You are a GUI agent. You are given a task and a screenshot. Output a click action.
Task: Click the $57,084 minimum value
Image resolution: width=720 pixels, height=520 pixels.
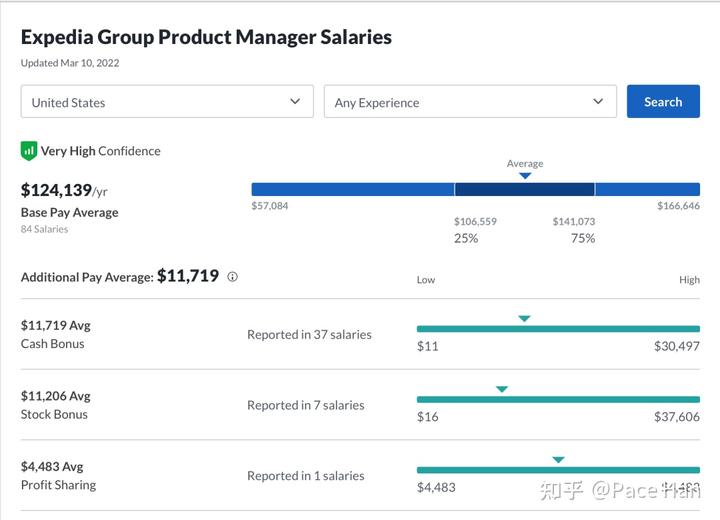point(270,206)
